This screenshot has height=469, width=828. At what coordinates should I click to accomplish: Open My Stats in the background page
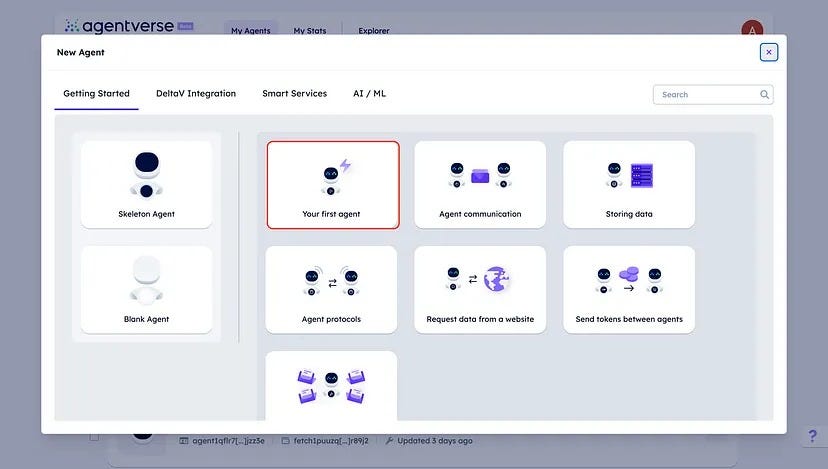point(309,31)
